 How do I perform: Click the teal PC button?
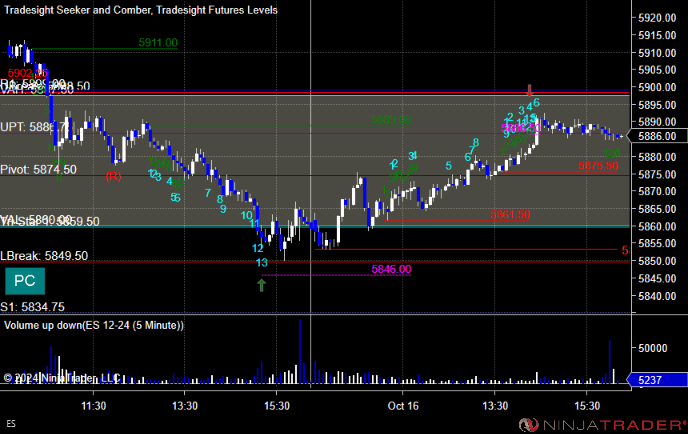click(x=25, y=281)
